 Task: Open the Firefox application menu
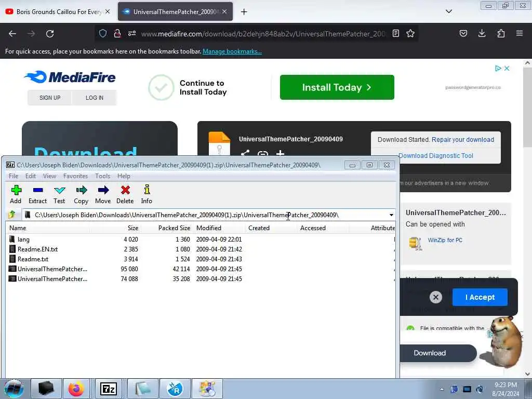[x=520, y=33]
